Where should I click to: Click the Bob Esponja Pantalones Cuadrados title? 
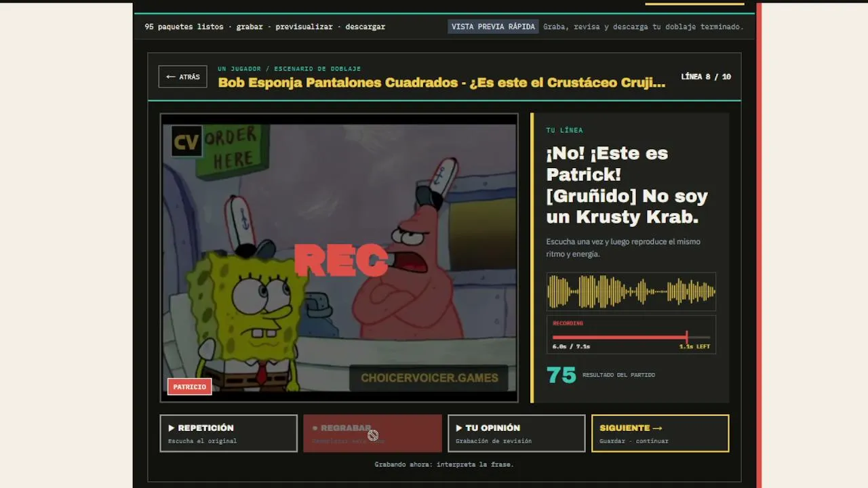441,83
